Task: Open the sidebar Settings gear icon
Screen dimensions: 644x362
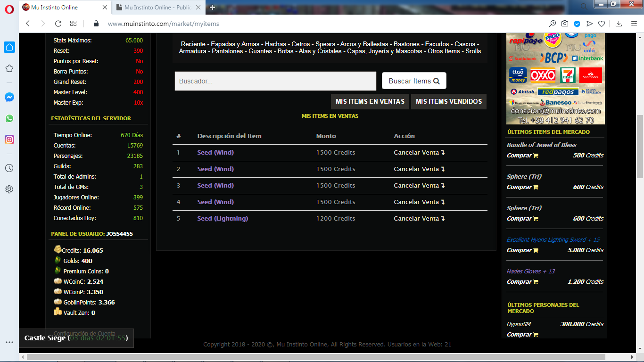Action: click(9, 189)
